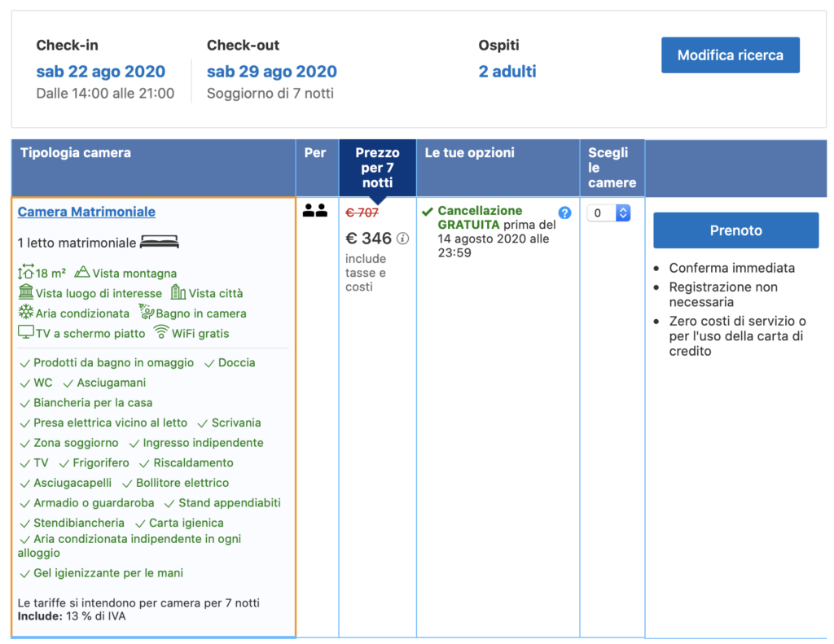Click the mountain view icon

[81, 273]
